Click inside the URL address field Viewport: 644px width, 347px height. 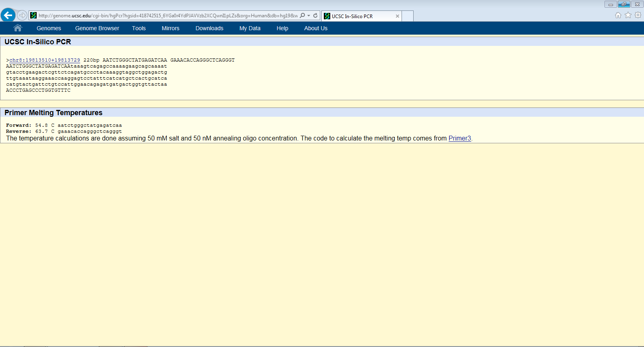pyautogui.click(x=167, y=16)
